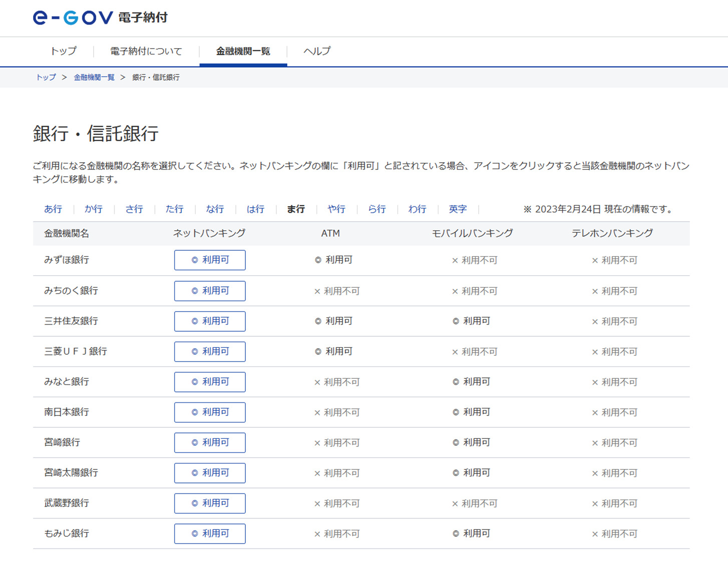The width and height of the screenshot is (728, 563).
Task: Click the 三井住友銀行 bank name
Action: tap(71, 321)
